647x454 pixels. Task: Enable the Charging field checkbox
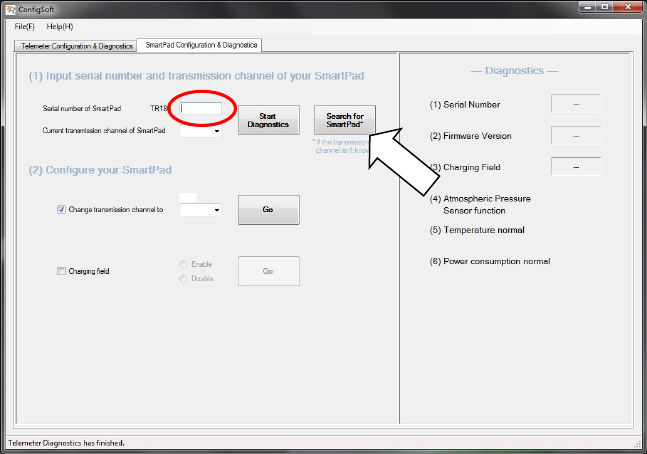(x=61, y=271)
